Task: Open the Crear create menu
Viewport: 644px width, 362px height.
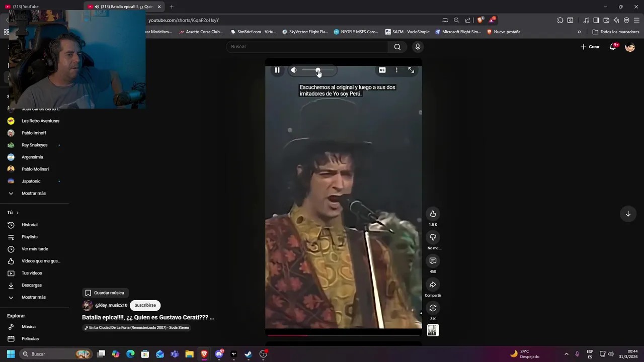Action: pos(590,47)
